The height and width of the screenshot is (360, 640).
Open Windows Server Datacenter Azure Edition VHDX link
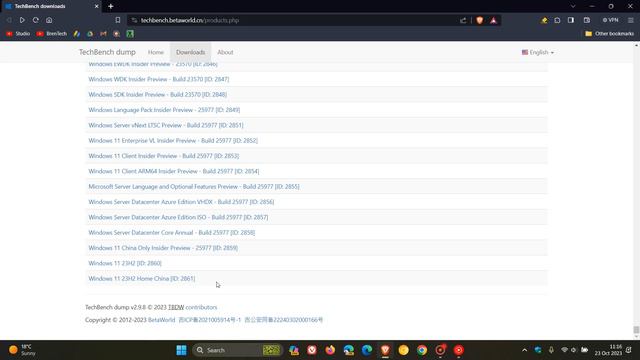coord(181,202)
